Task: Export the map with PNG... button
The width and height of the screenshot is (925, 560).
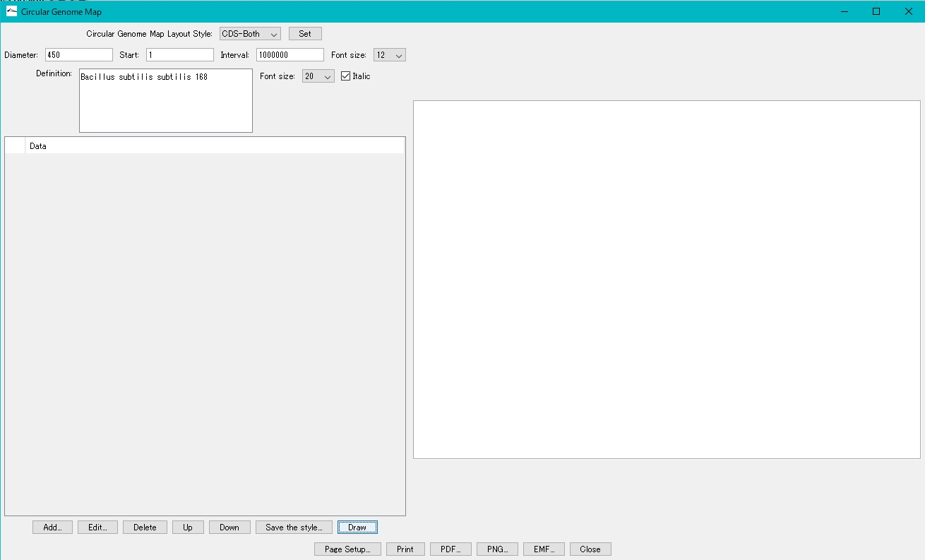Action: [x=497, y=549]
